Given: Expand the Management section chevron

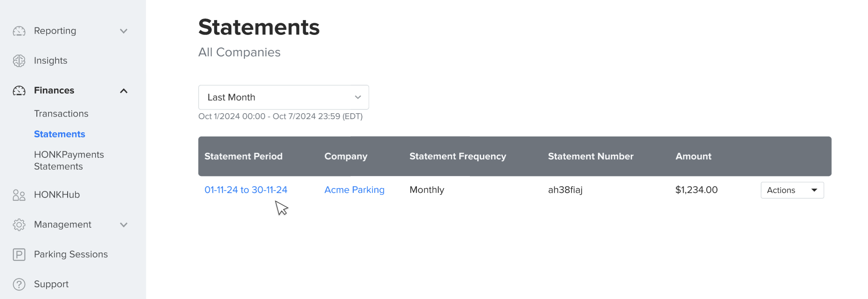Looking at the screenshot, I should click(x=124, y=224).
